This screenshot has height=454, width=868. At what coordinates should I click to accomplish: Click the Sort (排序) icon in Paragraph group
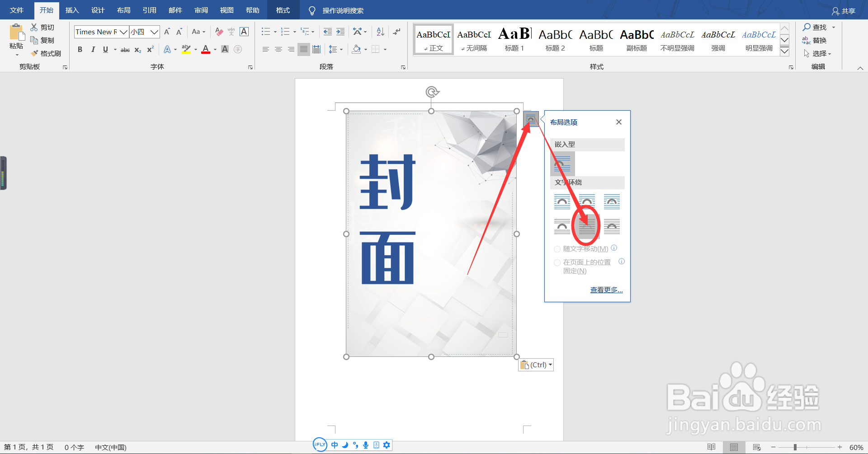[x=380, y=31]
